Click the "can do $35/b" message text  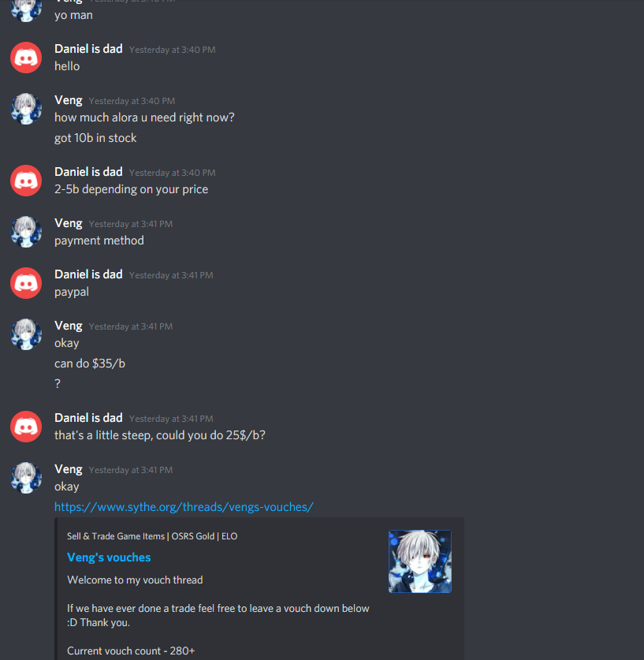pyautogui.click(x=90, y=364)
